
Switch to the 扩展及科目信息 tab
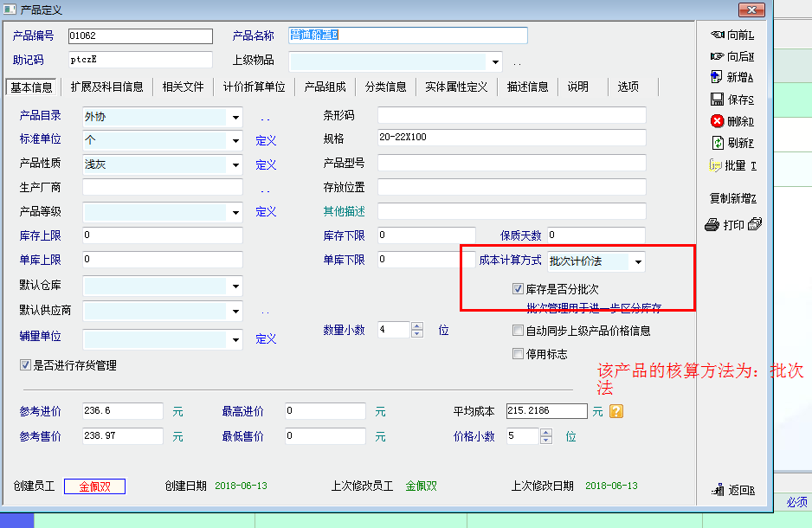pyautogui.click(x=107, y=87)
